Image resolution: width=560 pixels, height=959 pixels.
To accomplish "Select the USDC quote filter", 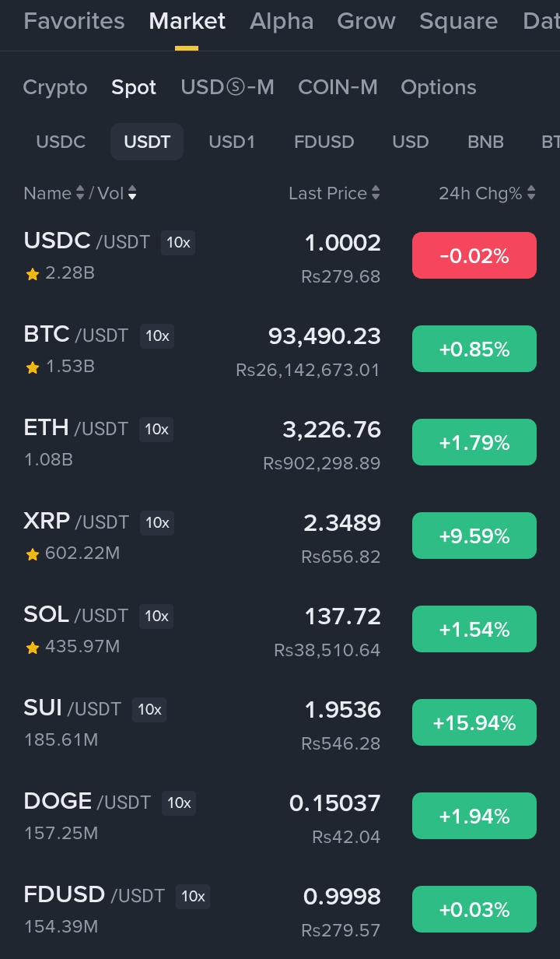I will [61, 142].
